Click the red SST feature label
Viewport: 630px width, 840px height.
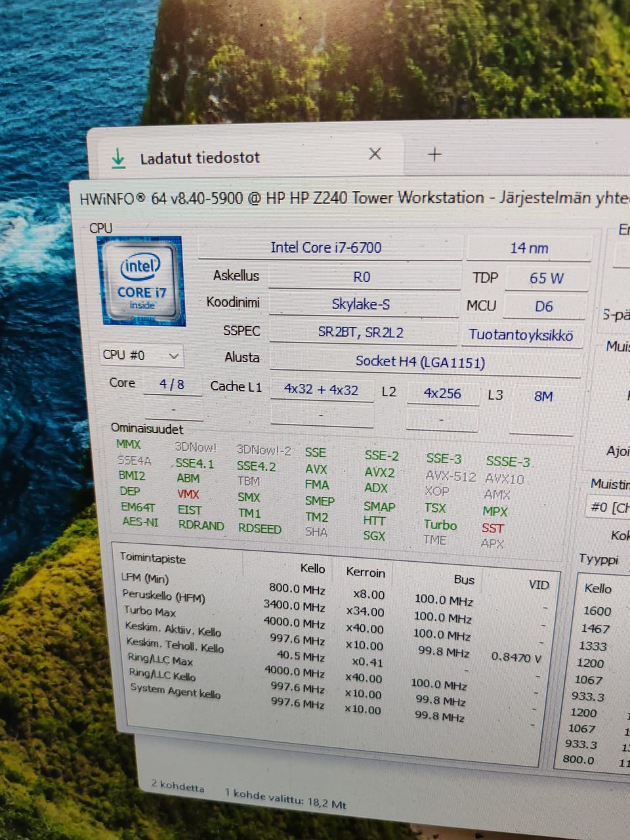click(x=492, y=528)
